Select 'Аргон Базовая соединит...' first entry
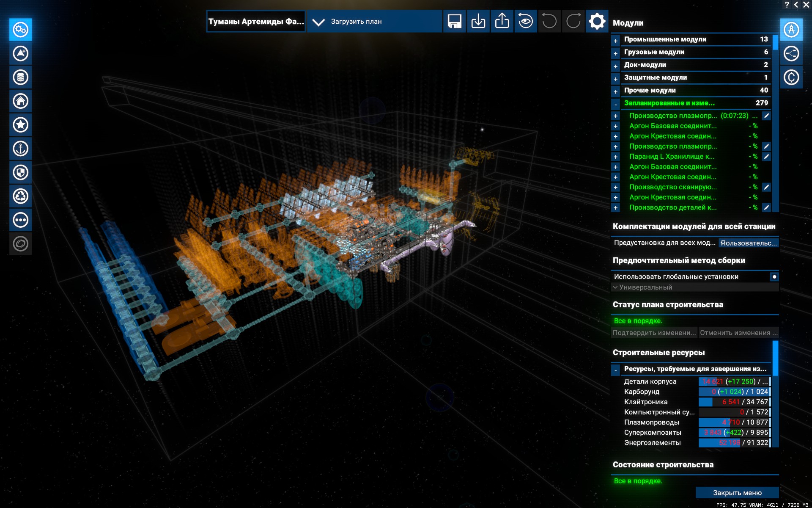The width and height of the screenshot is (812, 508). pos(672,126)
